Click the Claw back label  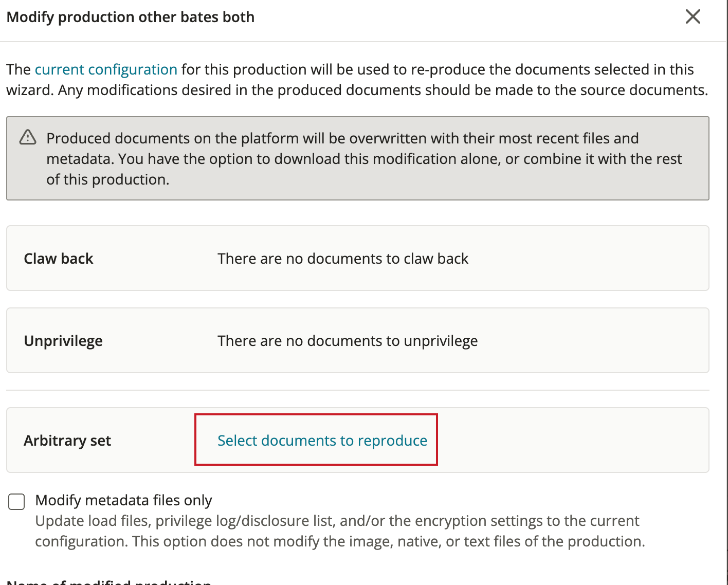pos(59,259)
